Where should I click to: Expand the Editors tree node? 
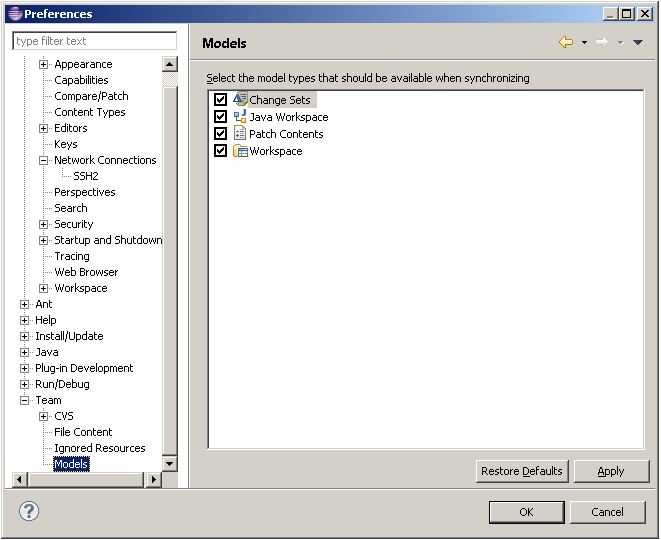[43, 129]
